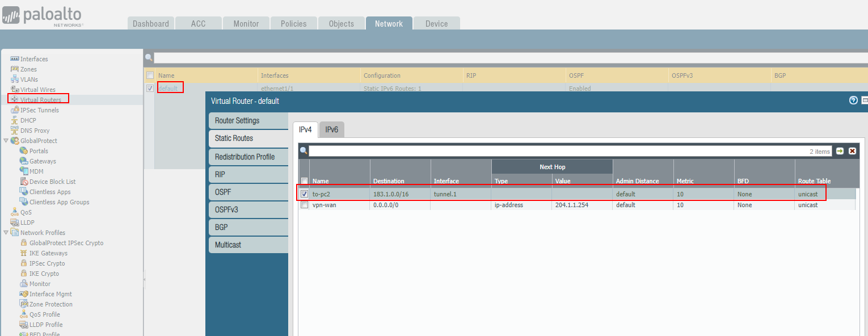Screen dimensions: 868x336
Task: Select the Zones sidebar icon
Action: (x=15, y=69)
